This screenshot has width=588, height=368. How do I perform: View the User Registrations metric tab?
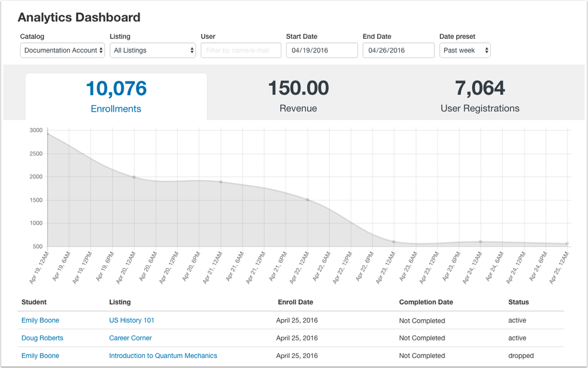tap(480, 97)
